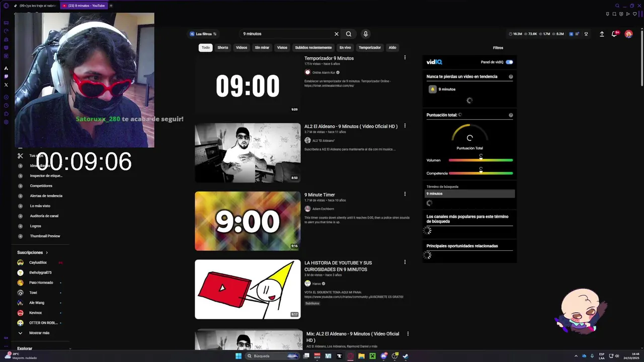The image size is (644, 362).
Task: Click help icon beside 'Nunca te pierdas un video'
Action: [511, 77]
